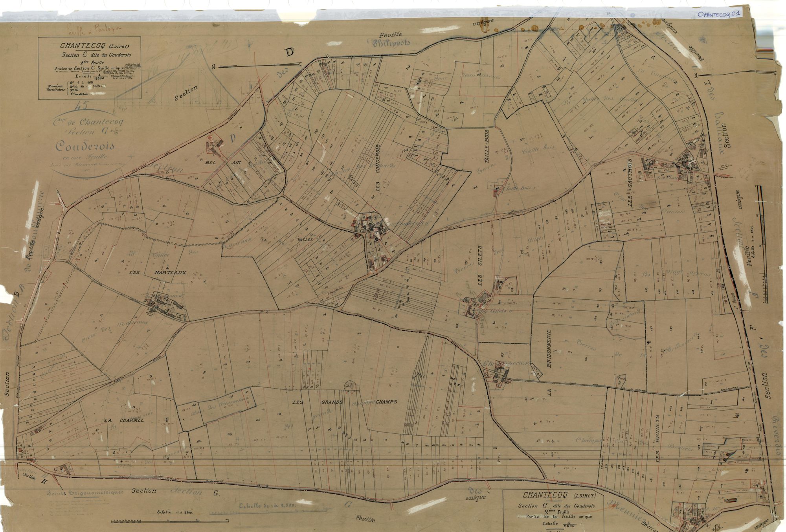Viewport: 786px width, 532px height.
Task: Click the large bold "D" near top arrow
Action: tap(290, 52)
